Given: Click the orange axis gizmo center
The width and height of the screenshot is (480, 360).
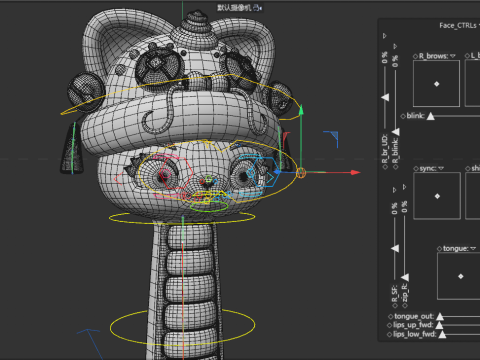Looking at the screenshot, I should (x=301, y=173).
